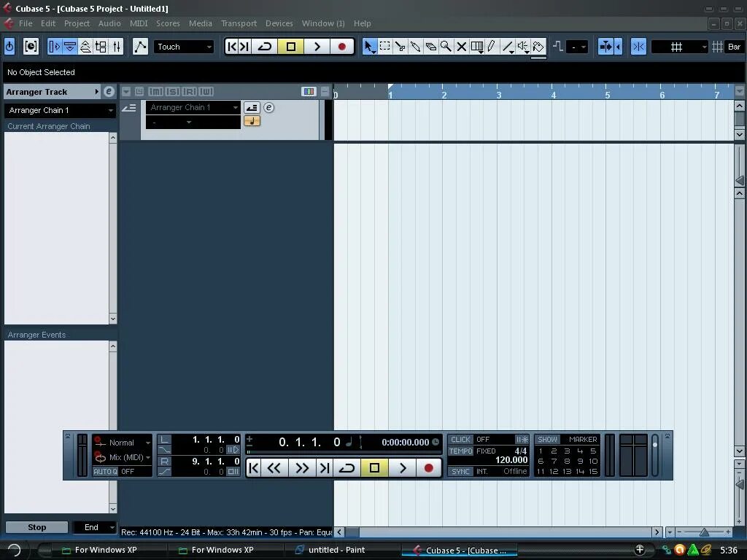Open the Touch automation mode dropdown
Screen dimensions: 747x560
tap(183, 47)
